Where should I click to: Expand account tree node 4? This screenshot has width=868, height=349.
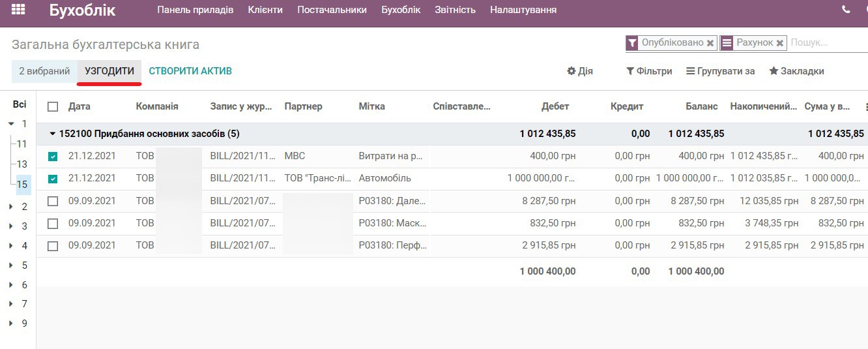11,246
